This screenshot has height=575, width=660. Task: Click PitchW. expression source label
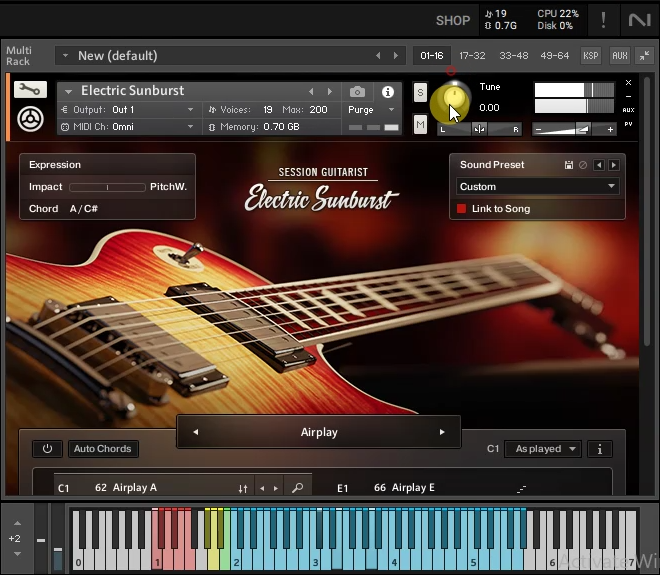[168, 186]
